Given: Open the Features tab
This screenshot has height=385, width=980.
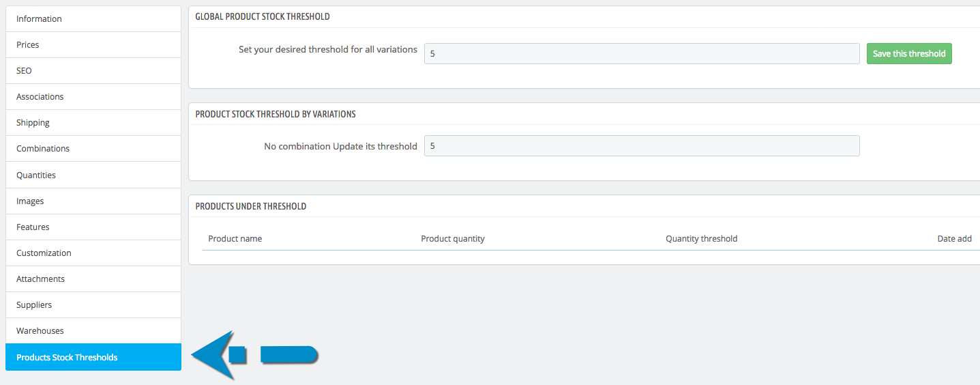Looking at the screenshot, I should click(33, 227).
